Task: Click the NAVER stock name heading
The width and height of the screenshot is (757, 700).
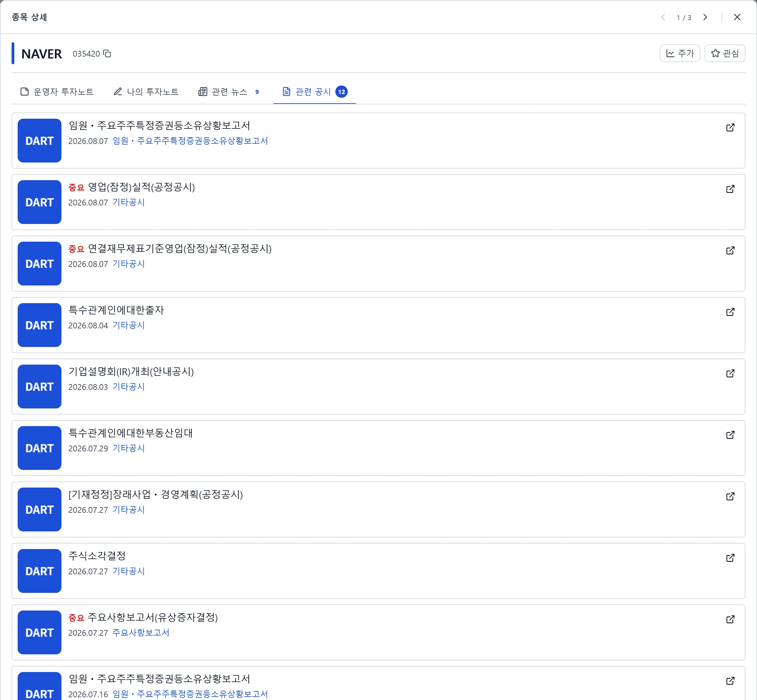Action: (41, 54)
